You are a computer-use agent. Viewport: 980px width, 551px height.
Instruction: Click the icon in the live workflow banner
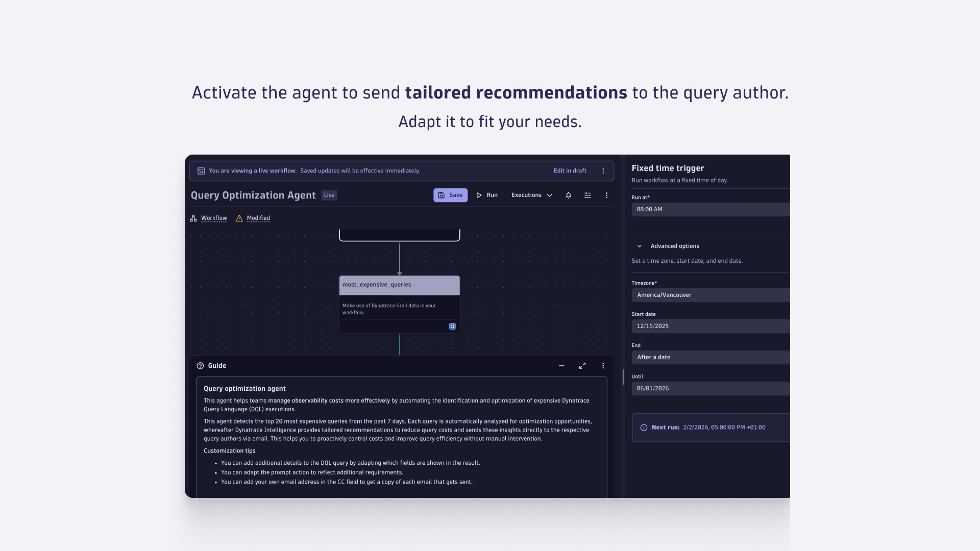(x=202, y=170)
